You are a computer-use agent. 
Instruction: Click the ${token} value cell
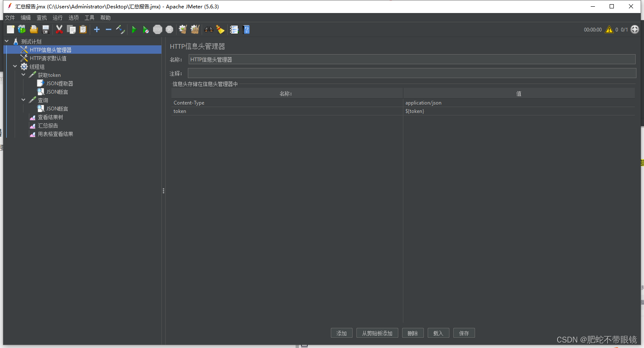click(x=519, y=111)
